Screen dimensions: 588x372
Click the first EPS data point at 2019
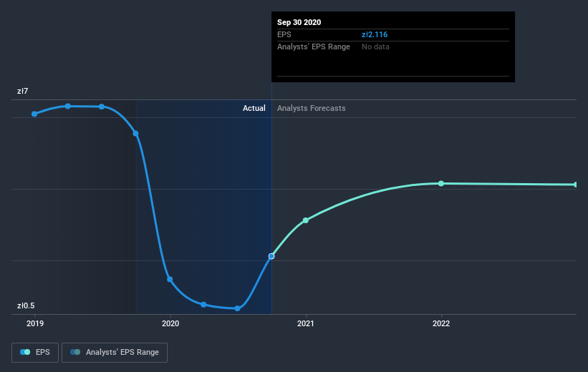tap(34, 114)
